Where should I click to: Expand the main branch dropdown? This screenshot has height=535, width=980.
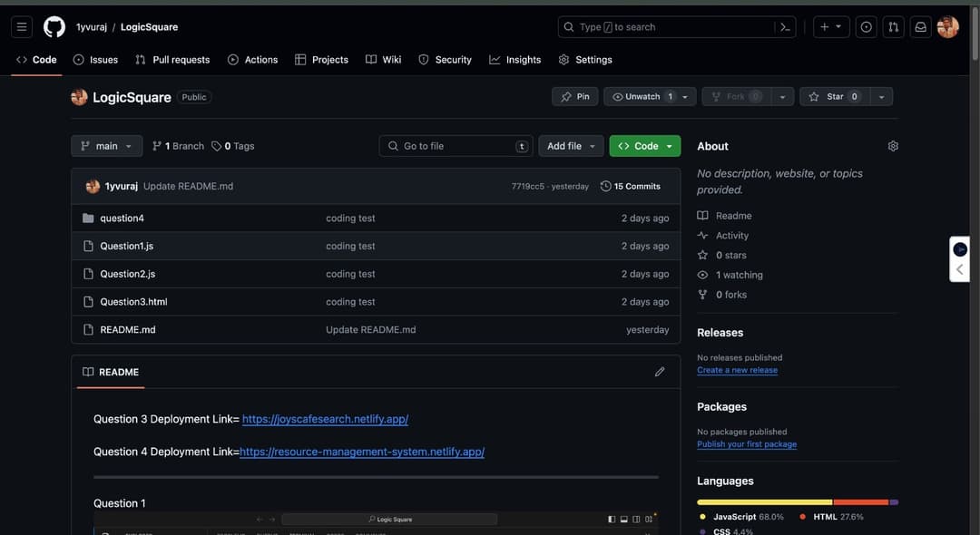point(107,146)
